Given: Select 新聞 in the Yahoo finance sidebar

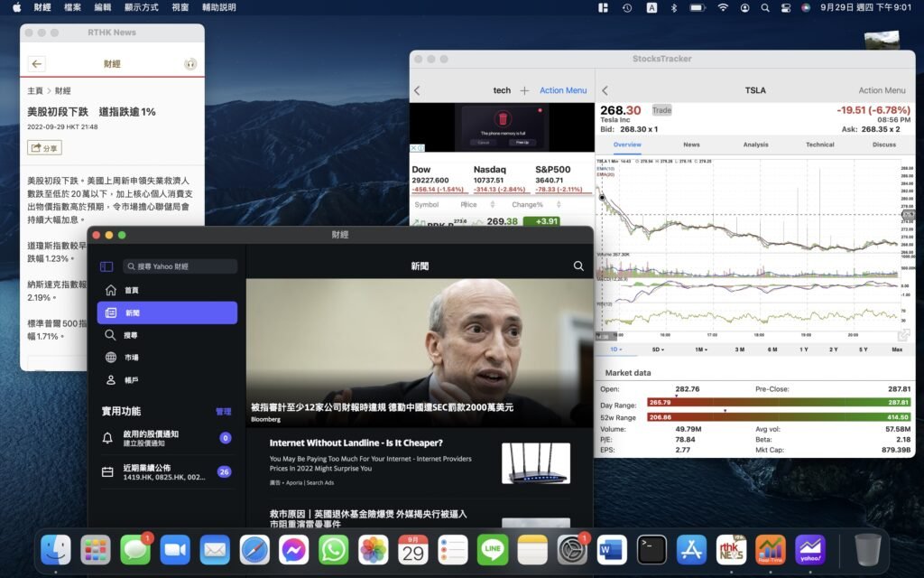Looking at the screenshot, I should (167, 312).
